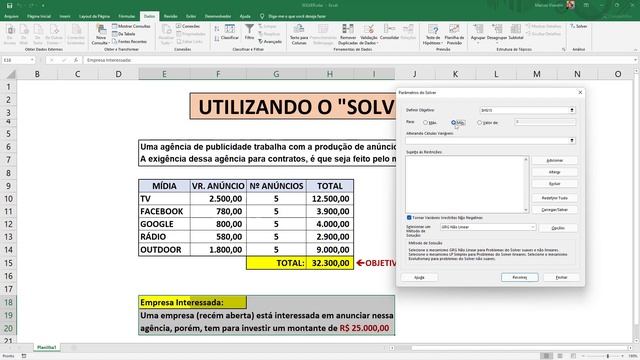This screenshot has height=360, width=640.
Task: Click Consolidar in the ribbon
Action: (x=389, y=32)
